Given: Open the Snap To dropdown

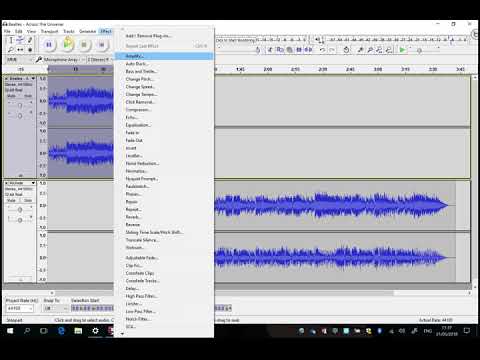Looking at the screenshot, I should [56, 309].
